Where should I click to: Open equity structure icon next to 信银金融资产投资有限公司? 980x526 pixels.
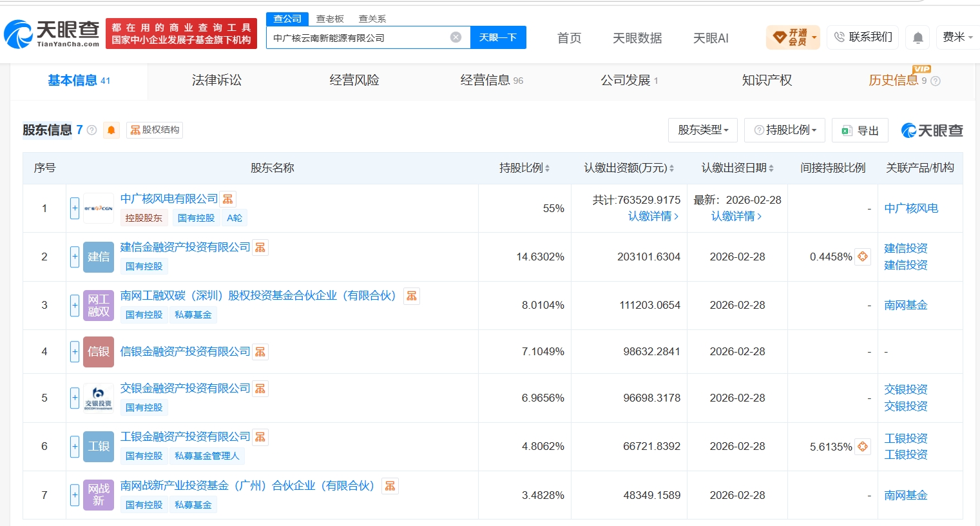(260, 352)
